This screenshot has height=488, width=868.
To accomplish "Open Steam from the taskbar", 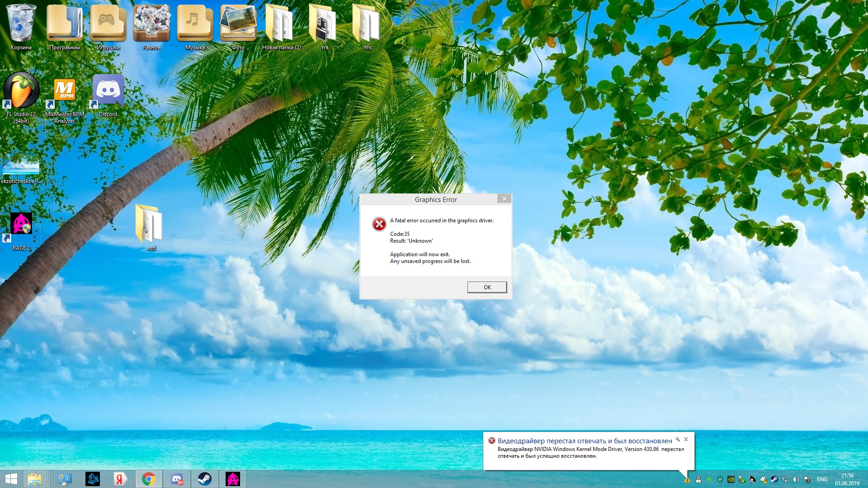I will point(204,479).
